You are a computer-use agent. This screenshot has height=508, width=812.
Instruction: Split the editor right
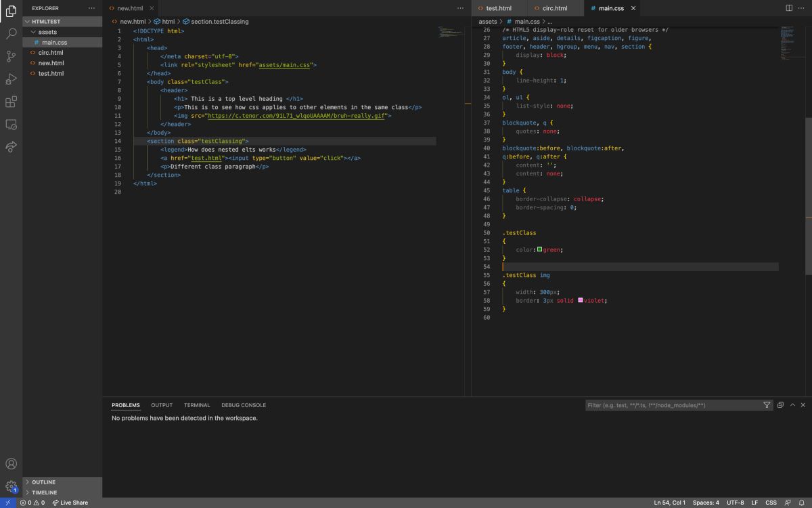pyautogui.click(x=789, y=8)
